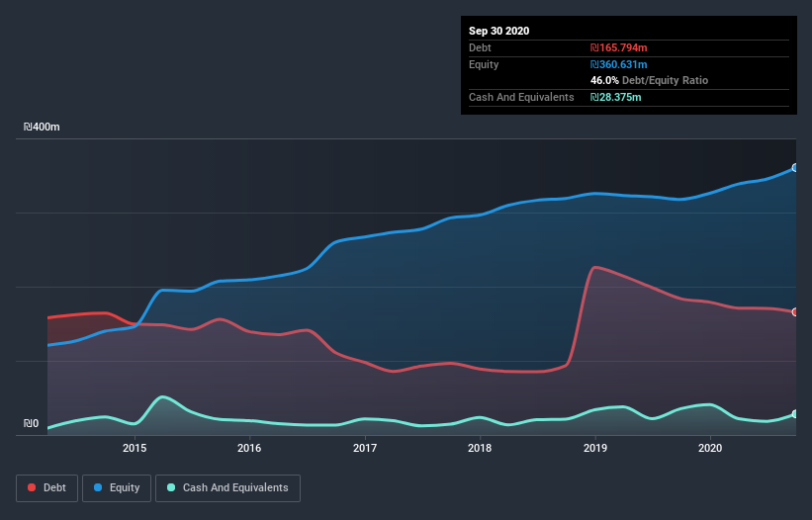812x520 pixels.
Task: Click the red Debt legend dot
Action: pyautogui.click(x=32, y=487)
